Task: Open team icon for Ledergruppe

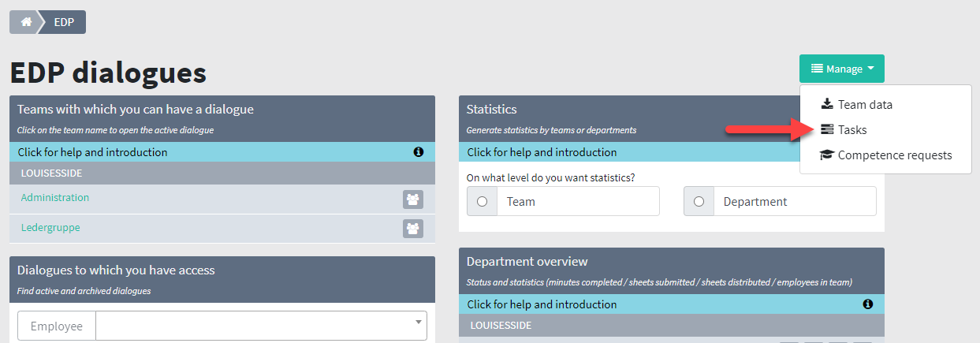Action: tap(413, 229)
